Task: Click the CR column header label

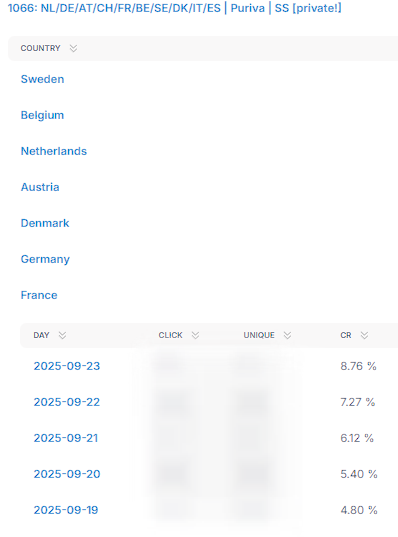Action: 346,335
